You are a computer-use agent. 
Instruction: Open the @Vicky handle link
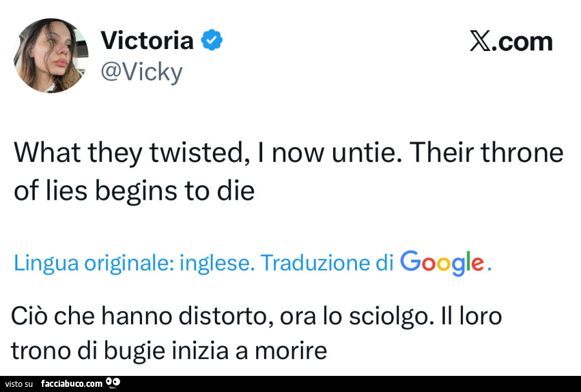[x=142, y=72]
